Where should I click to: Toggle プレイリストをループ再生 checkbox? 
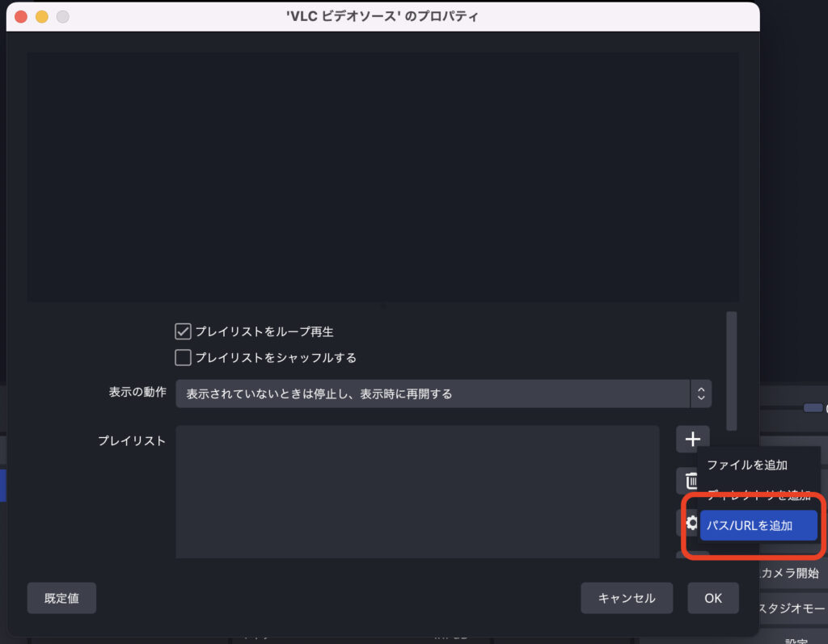click(x=183, y=331)
